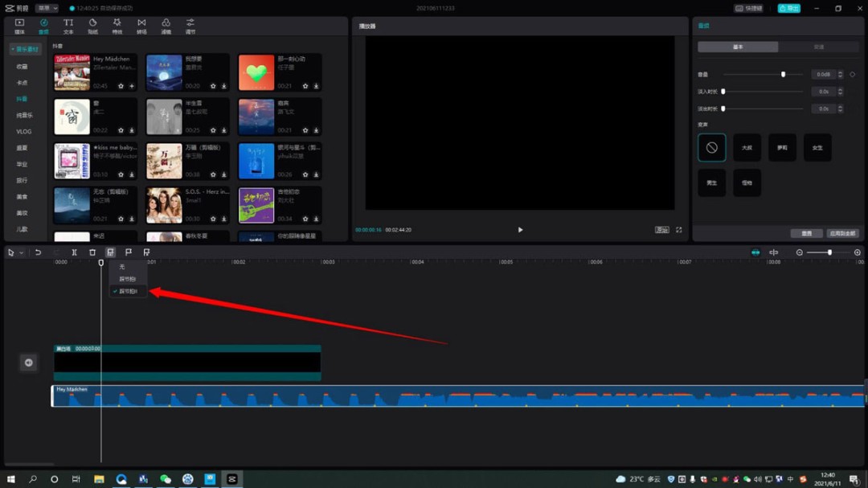Click the 导出 export button

coord(788,8)
